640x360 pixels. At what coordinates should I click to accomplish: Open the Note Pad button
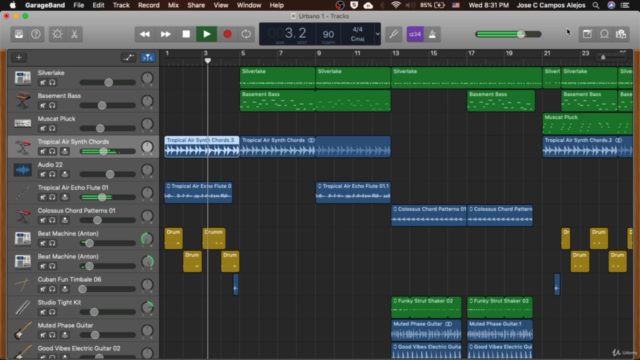(x=587, y=34)
